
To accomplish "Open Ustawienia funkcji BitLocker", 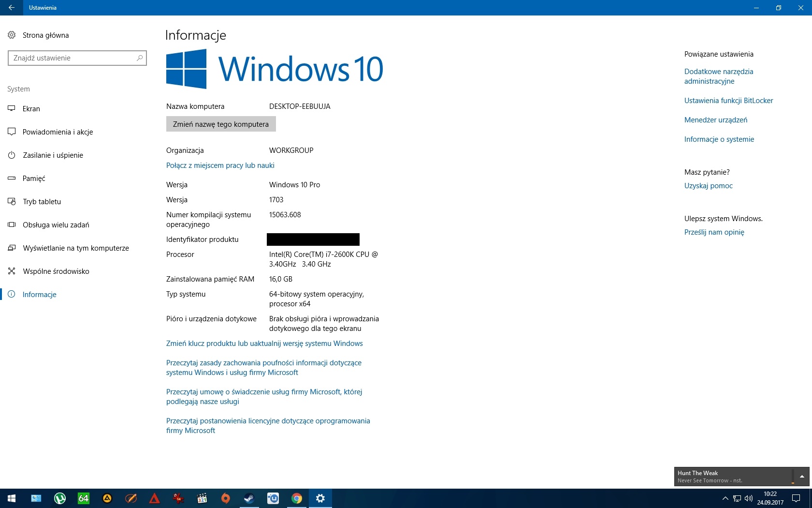I will point(728,101).
